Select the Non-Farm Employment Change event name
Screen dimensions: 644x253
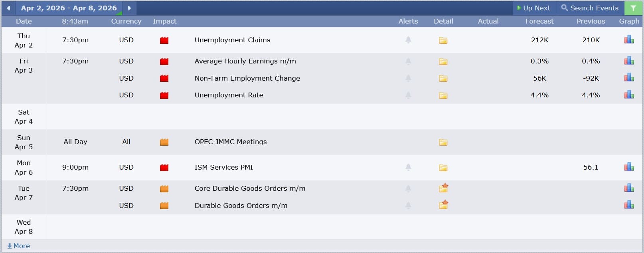click(247, 78)
